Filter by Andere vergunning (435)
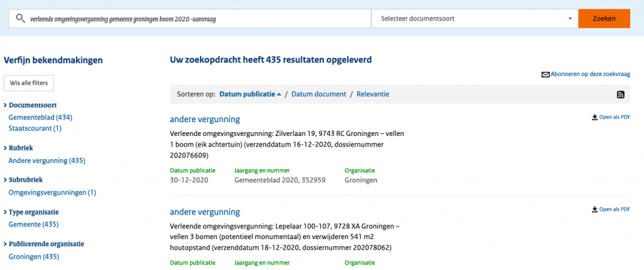This screenshot has width=644, height=270. pos(47,160)
